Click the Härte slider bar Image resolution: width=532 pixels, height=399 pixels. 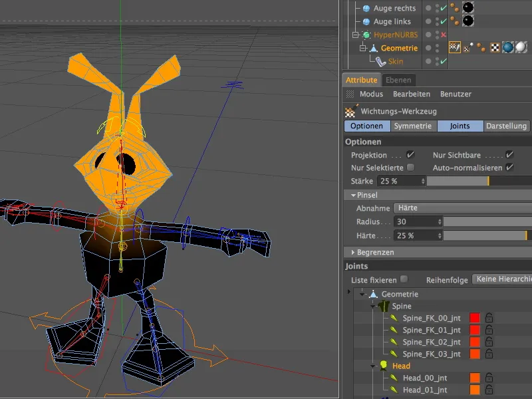tap(487, 235)
